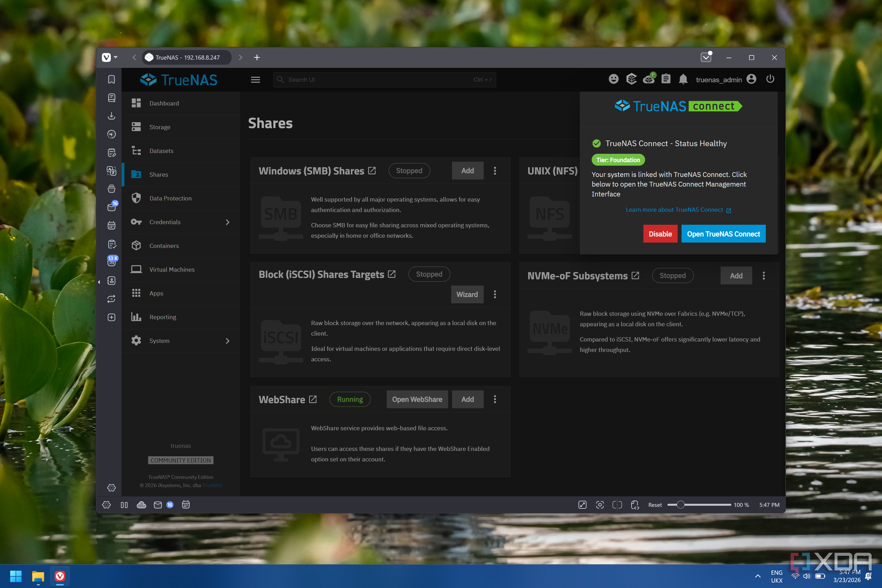The height and width of the screenshot is (588, 882).
Task: Open Reporting in navigation
Action: click(181, 317)
